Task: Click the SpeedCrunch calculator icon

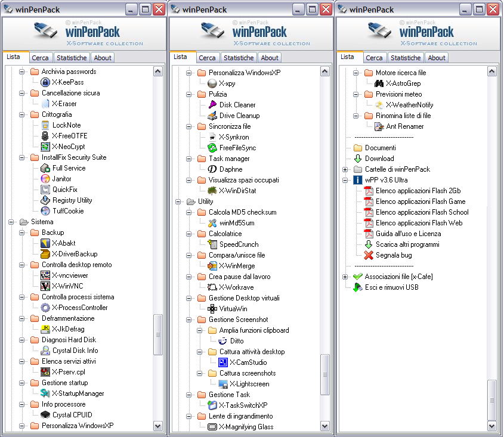Action: tap(212, 244)
